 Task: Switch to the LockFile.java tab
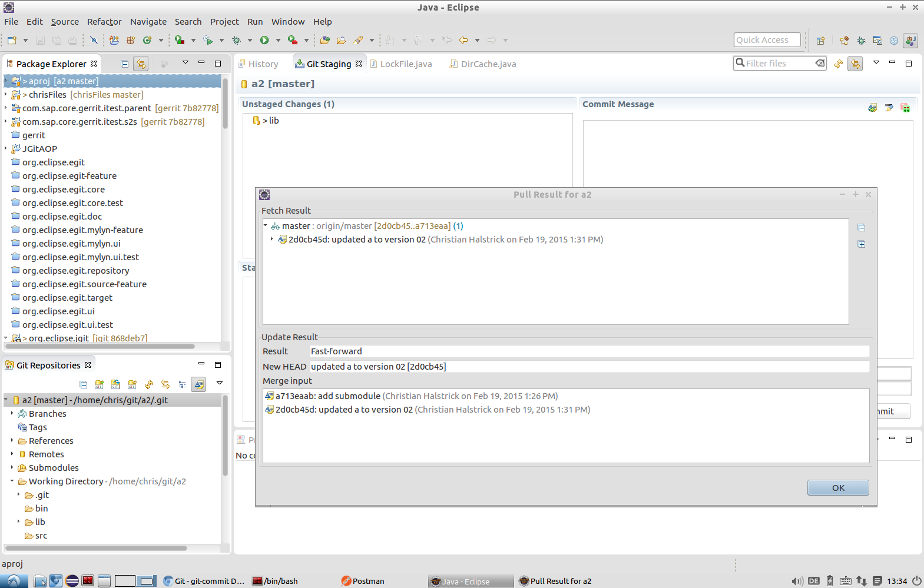(401, 64)
